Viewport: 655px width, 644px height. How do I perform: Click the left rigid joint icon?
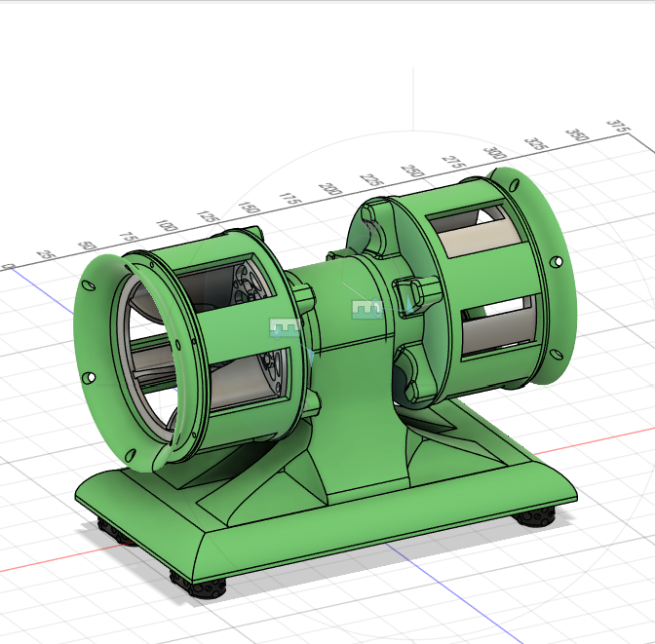(x=284, y=328)
